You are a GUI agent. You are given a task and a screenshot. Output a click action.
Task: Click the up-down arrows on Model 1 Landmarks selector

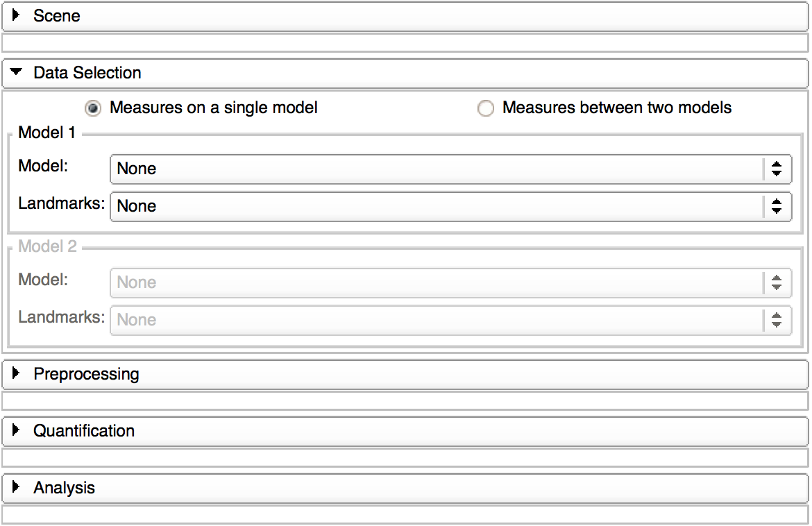click(x=777, y=206)
